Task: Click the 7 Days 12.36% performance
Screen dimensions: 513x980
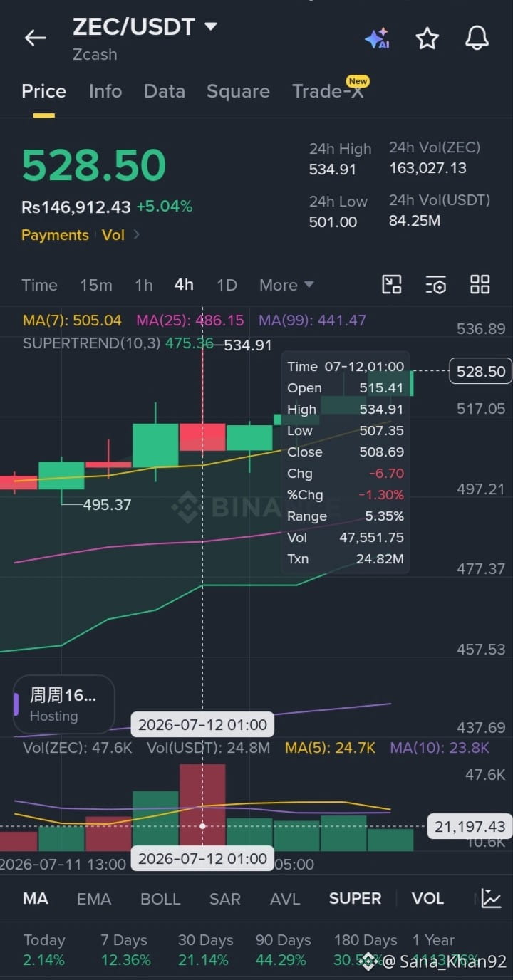Action: click(x=125, y=950)
